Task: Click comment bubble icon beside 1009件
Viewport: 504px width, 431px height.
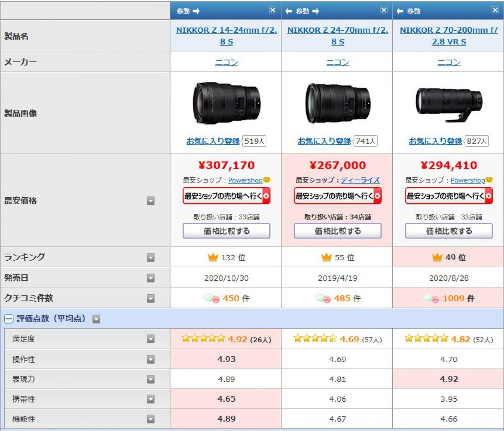Action: (x=432, y=298)
